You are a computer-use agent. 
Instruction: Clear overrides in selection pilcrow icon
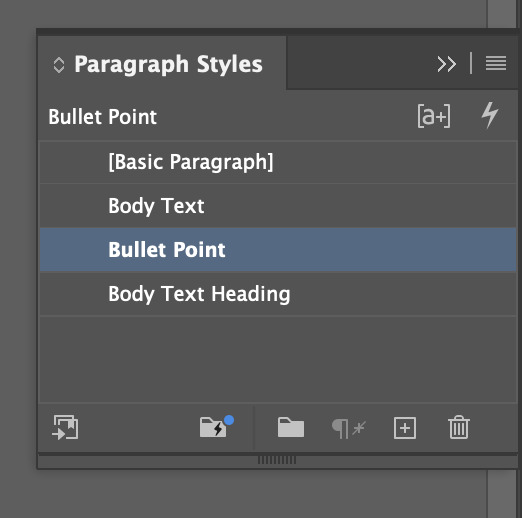tap(349, 428)
